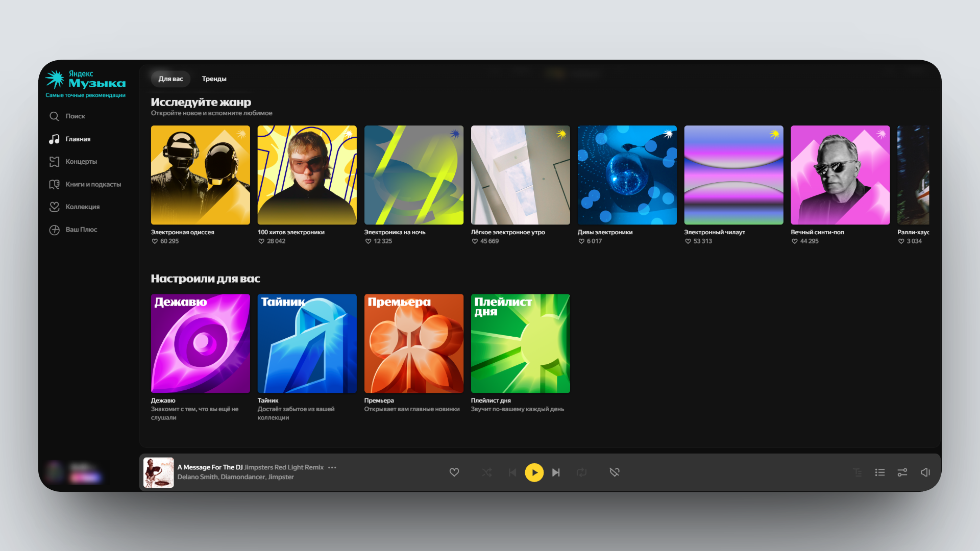Go to previous track
The image size is (980, 551).
pyautogui.click(x=512, y=472)
